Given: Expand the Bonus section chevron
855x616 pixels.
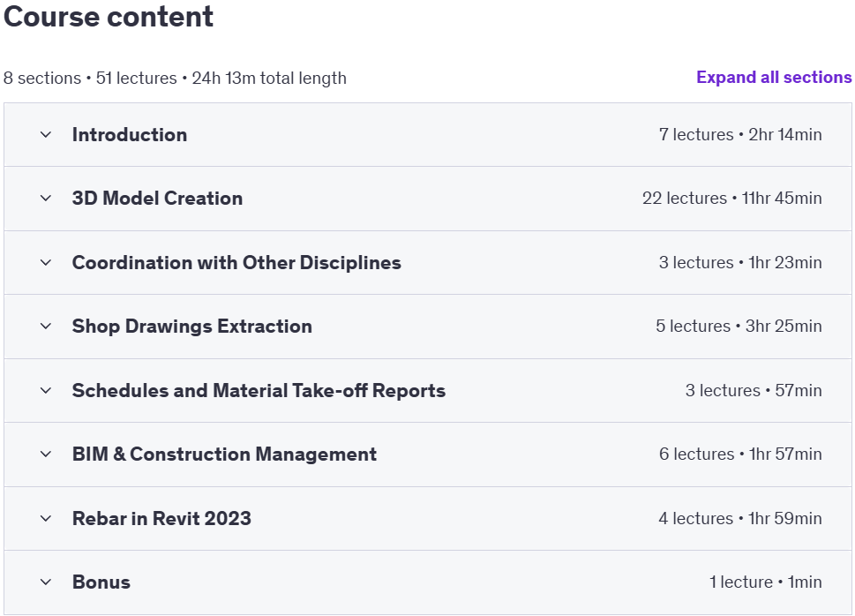Looking at the screenshot, I should tap(46, 582).
